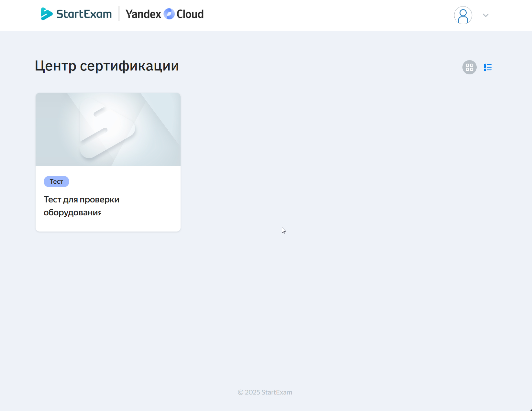
Task: Click the 2025 StartExam footer link
Action: pyautogui.click(x=265, y=392)
